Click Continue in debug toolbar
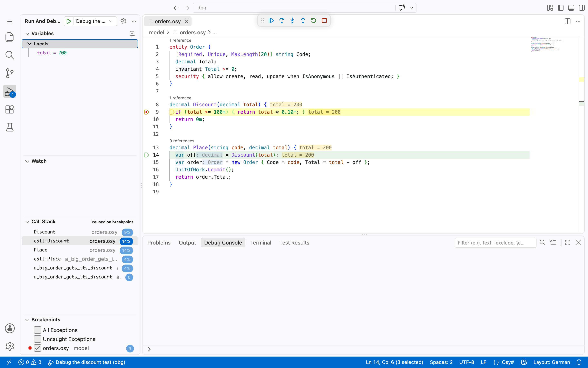The image size is (588, 368). pyautogui.click(x=271, y=20)
